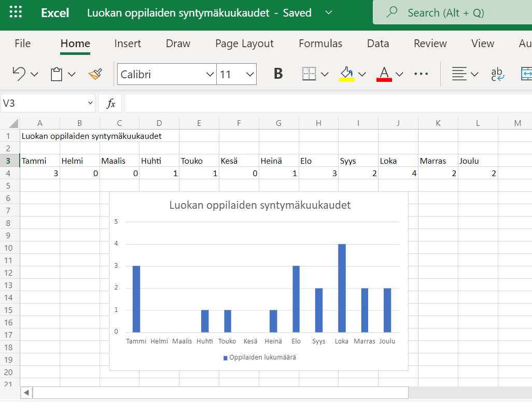
Task: Open the app launcher waffle icon
Action: 16,12
